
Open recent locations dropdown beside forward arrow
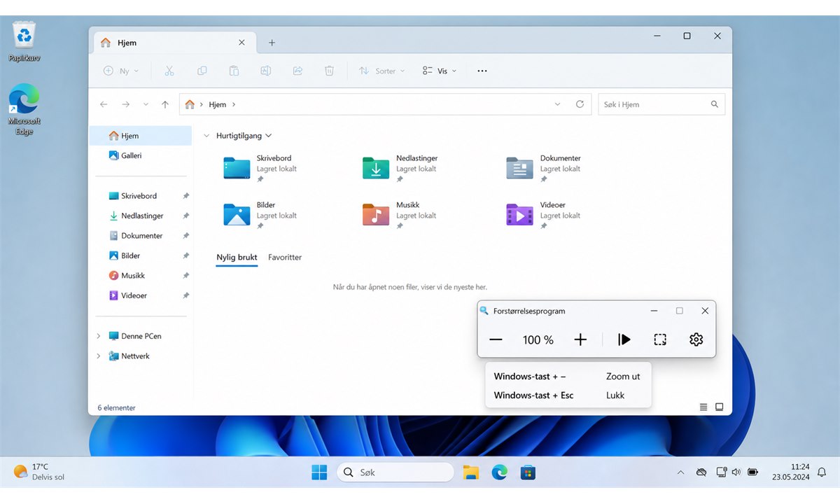click(x=146, y=104)
